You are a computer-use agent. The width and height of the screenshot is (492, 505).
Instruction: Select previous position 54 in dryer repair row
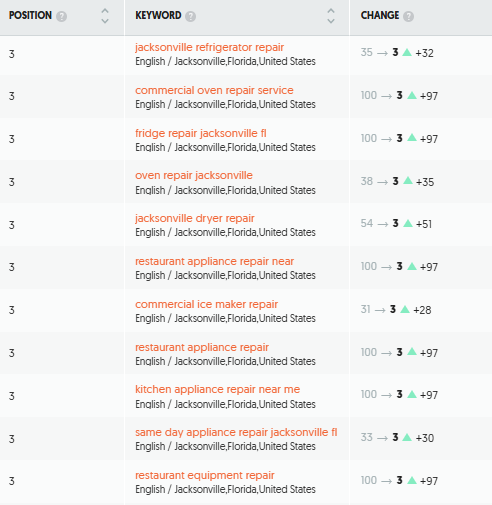tap(367, 223)
